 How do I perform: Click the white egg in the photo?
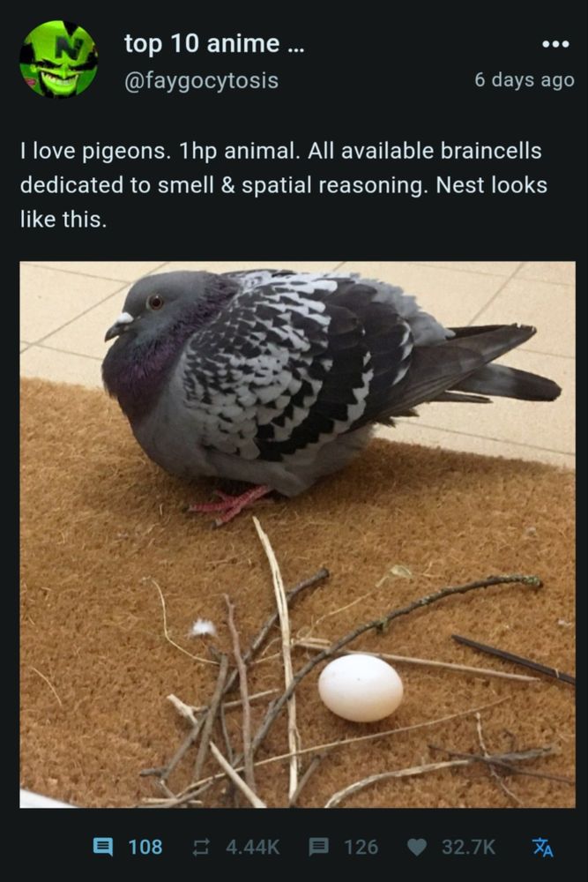pyautogui.click(x=361, y=687)
